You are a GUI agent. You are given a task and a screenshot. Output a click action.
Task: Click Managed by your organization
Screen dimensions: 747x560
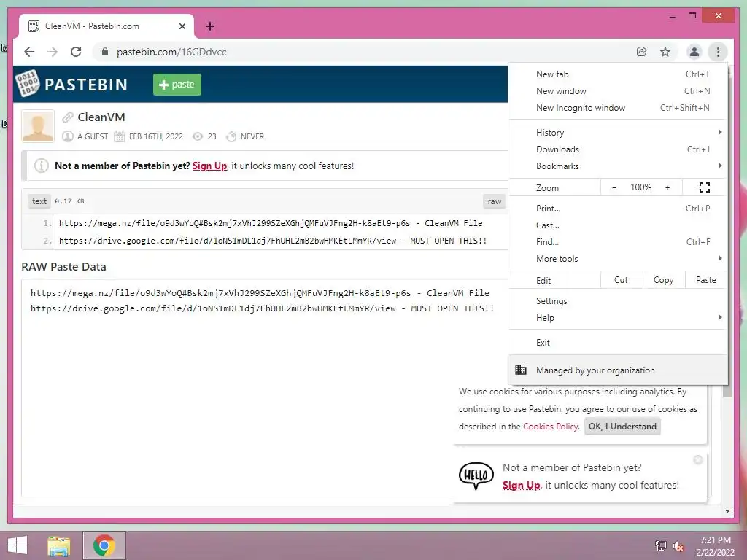click(618, 370)
